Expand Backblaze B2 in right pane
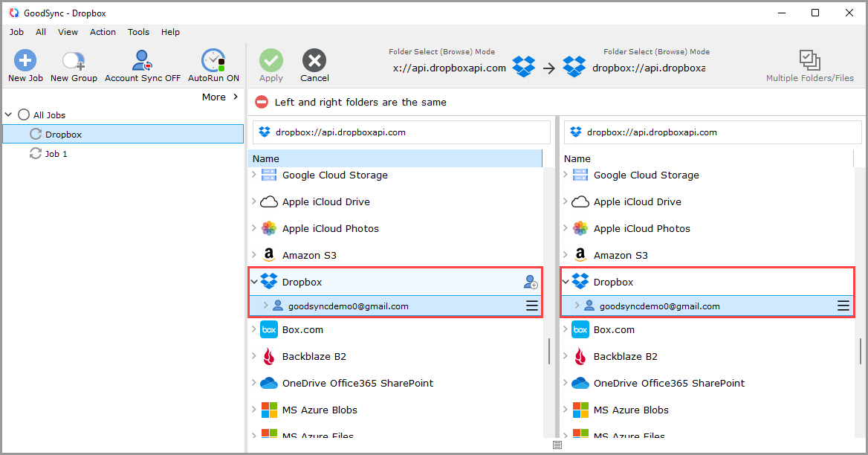This screenshot has height=455, width=868. tap(566, 356)
